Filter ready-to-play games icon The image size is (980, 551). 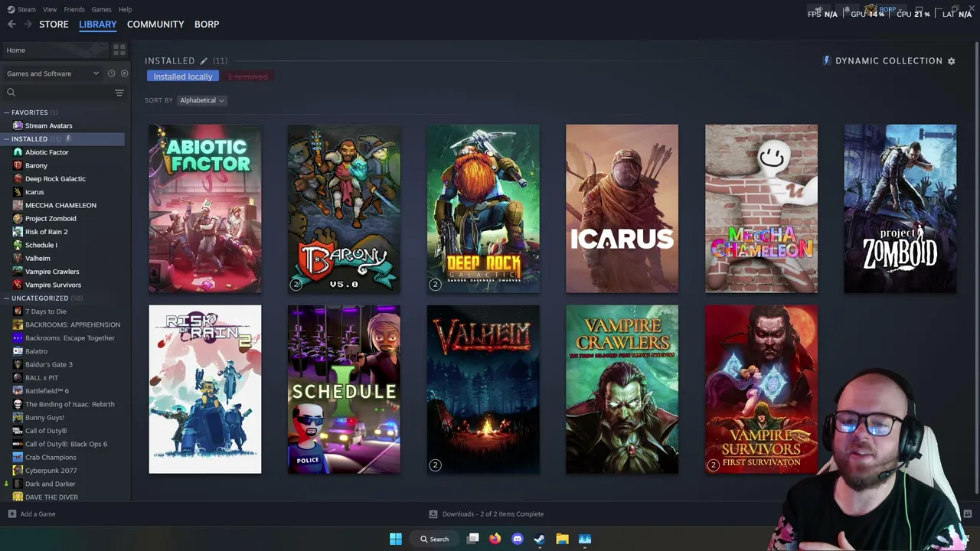click(x=124, y=73)
